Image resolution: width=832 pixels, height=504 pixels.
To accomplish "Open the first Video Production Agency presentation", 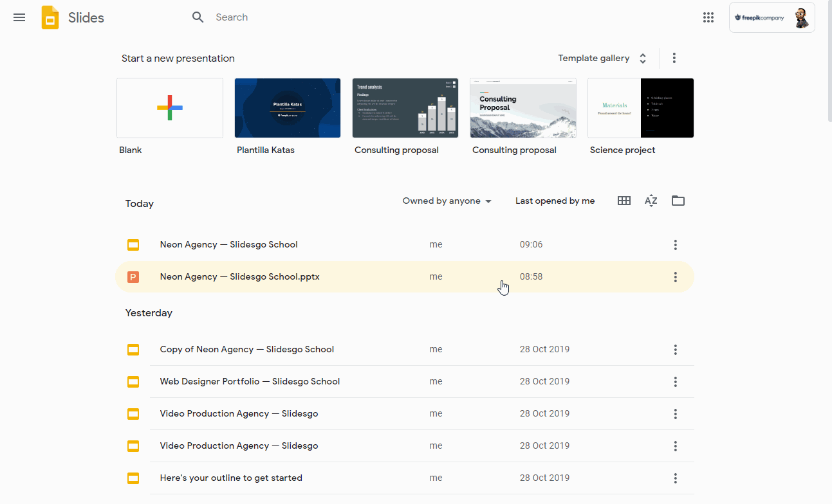I will (239, 414).
